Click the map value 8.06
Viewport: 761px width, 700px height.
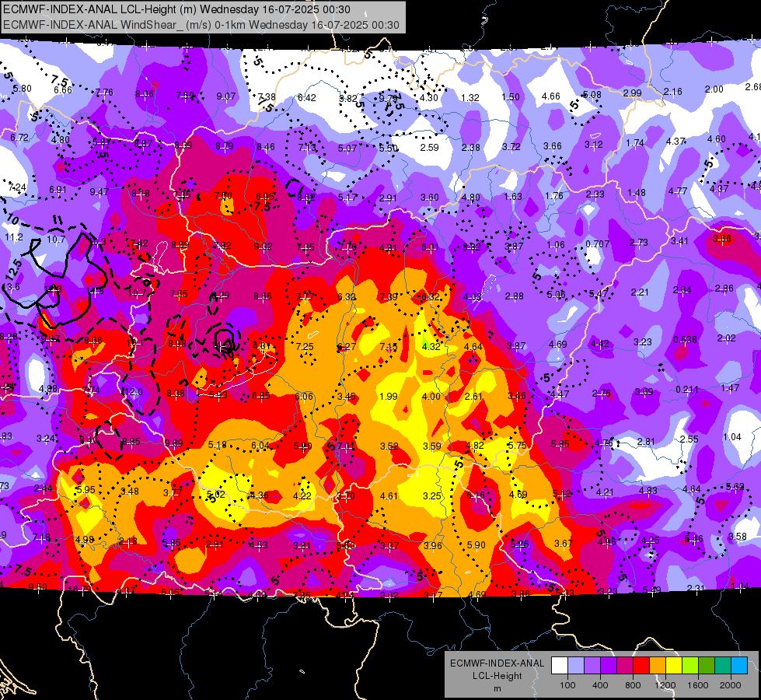[x=144, y=94]
